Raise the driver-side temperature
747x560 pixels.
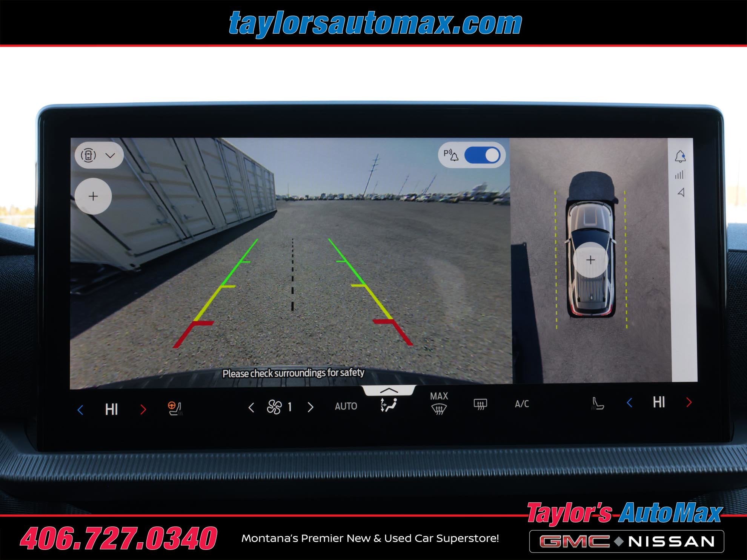tap(143, 410)
